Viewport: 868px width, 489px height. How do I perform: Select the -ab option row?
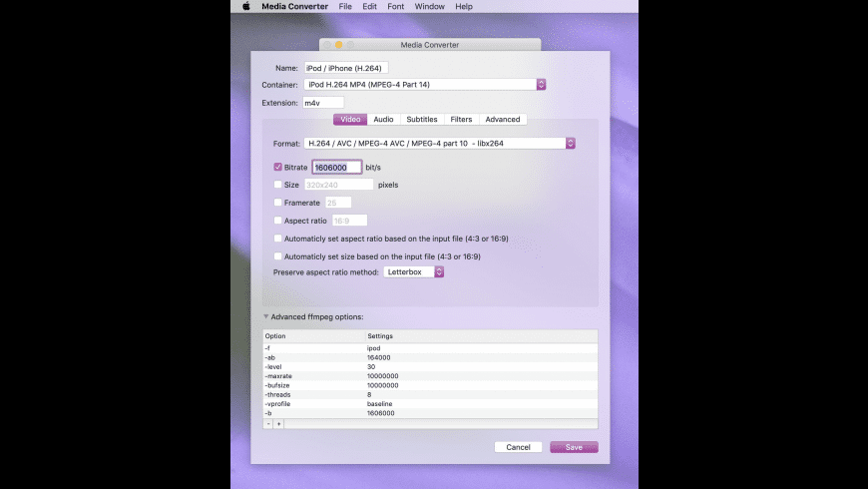pos(430,357)
